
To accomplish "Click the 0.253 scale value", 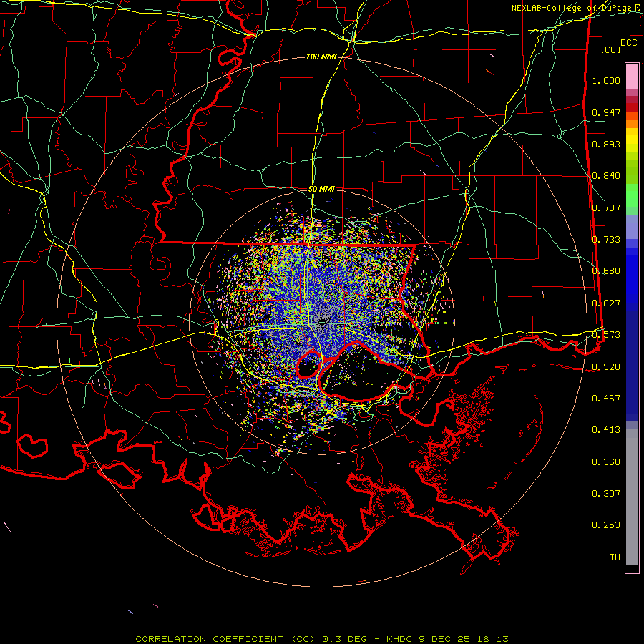I will click(606, 525).
